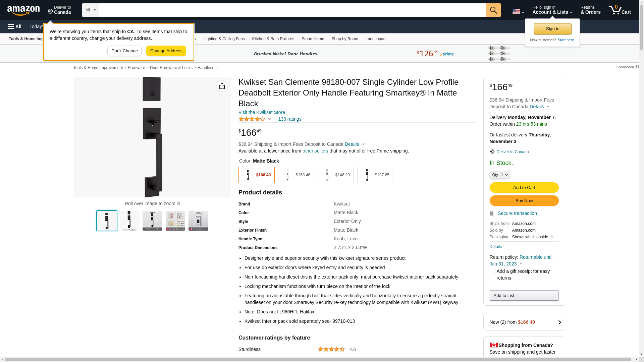Open the All hamburger menu

(x=15, y=26)
